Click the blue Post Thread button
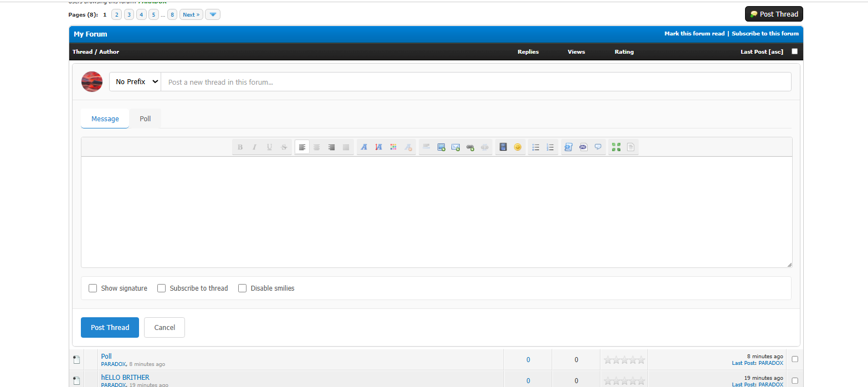868x387 pixels. click(x=110, y=328)
